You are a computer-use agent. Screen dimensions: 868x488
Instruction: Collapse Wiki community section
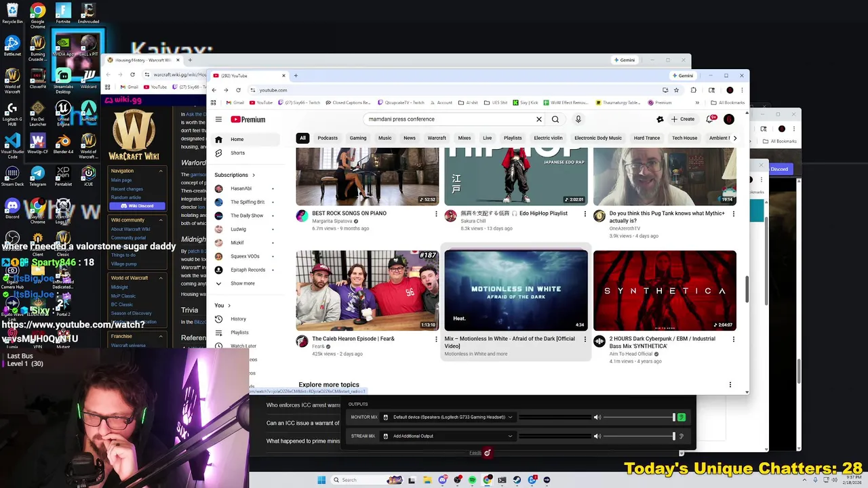tap(161, 220)
